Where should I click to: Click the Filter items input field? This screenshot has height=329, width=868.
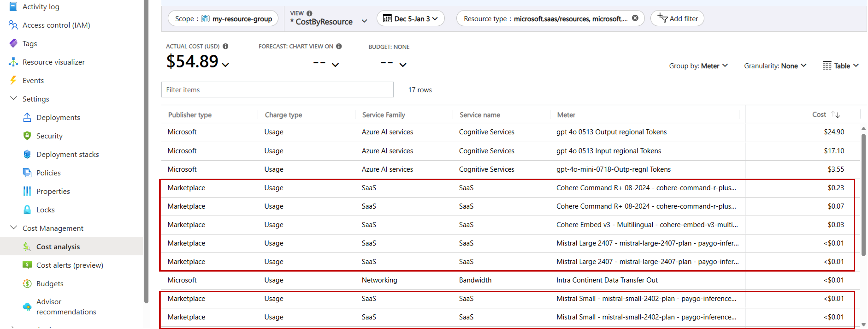(277, 90)
